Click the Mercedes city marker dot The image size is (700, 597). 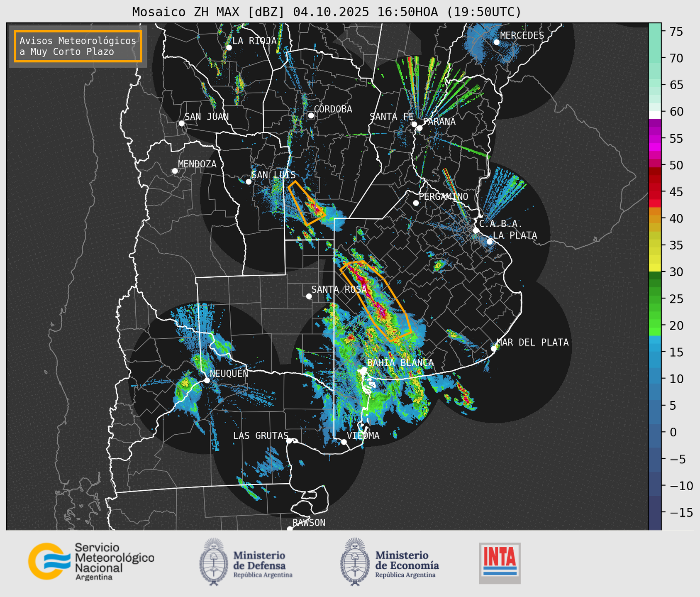tap(496, 42)
